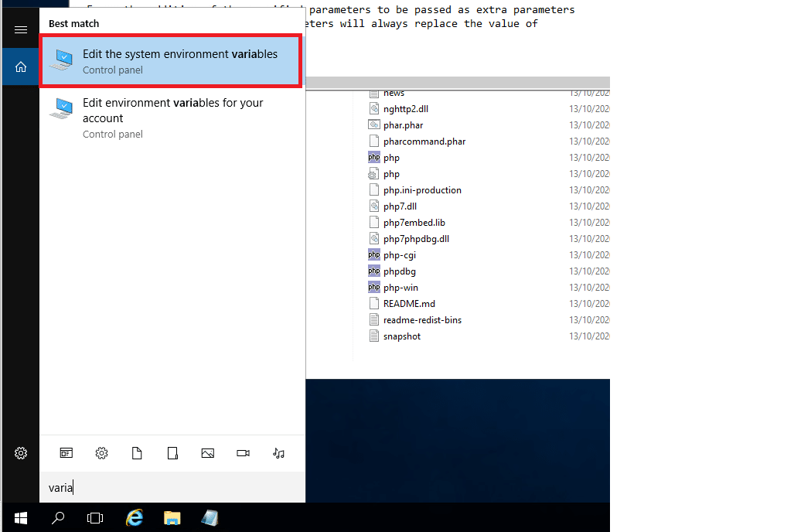This screenshot has height=532, width=794.
Task: Filter search results by folders icon
Action: tap(172, 453)
